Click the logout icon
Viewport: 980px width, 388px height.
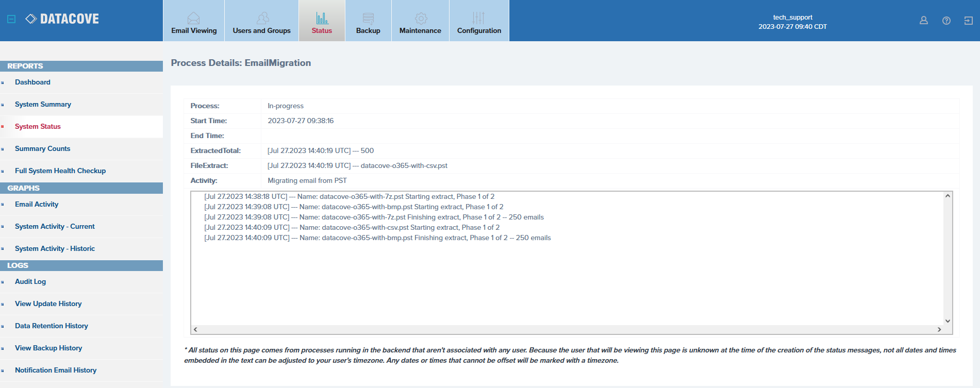(x=968, y=21)
